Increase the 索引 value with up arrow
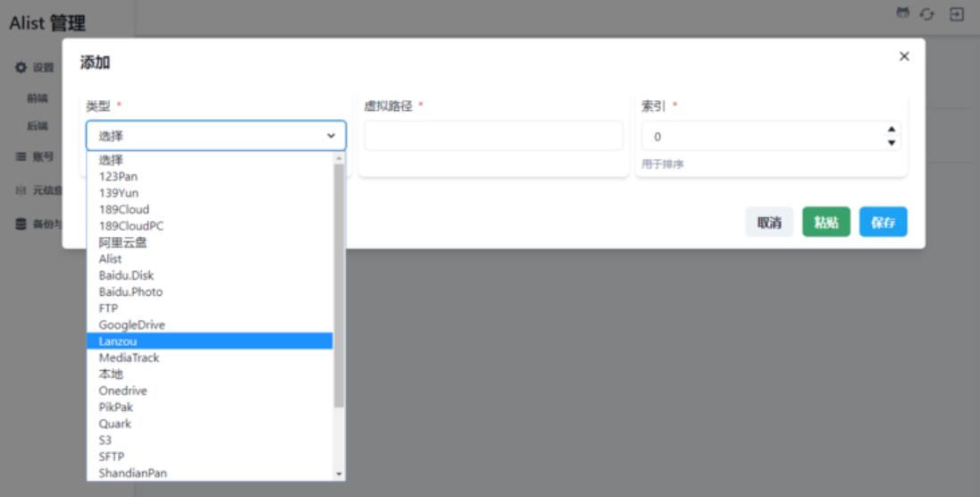This screenshot has height=497, width=980. (891, 130)
